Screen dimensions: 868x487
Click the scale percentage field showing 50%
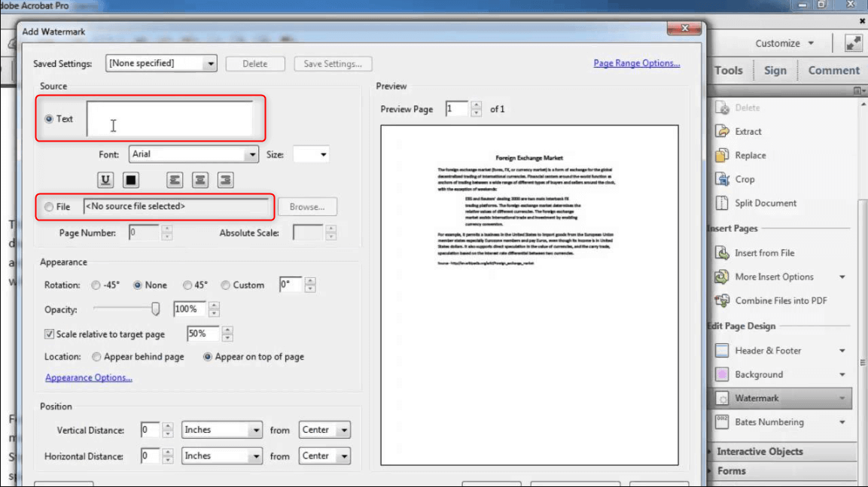pos(203,333)
